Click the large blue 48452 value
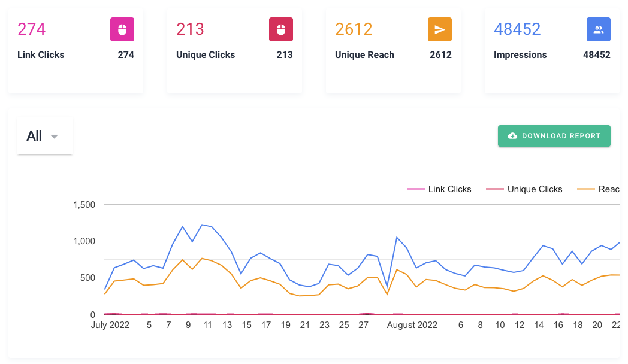This screenshot has width=628, height=364. coord(517,29)
